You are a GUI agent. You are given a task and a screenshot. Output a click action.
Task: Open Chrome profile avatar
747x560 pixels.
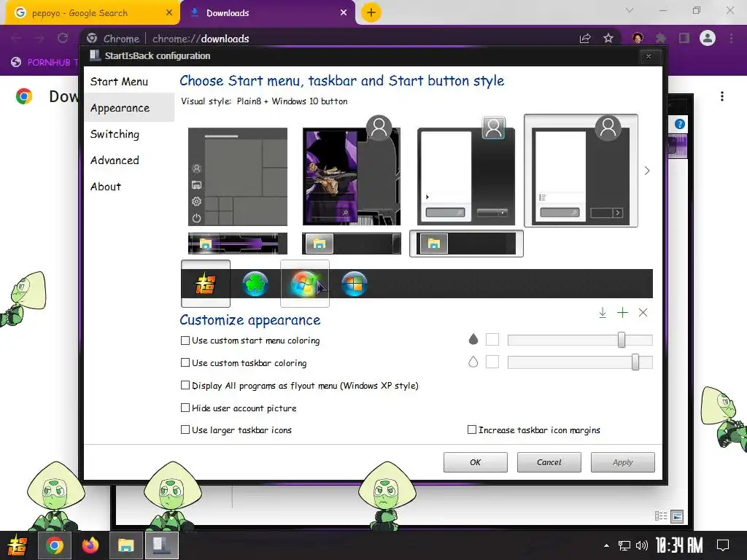pos(708,38)
